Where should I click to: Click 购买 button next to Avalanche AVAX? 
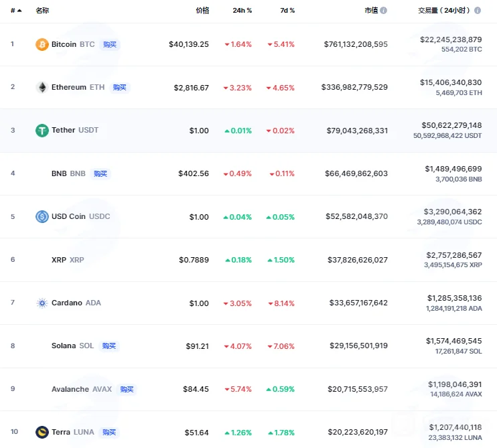[127, 389]
